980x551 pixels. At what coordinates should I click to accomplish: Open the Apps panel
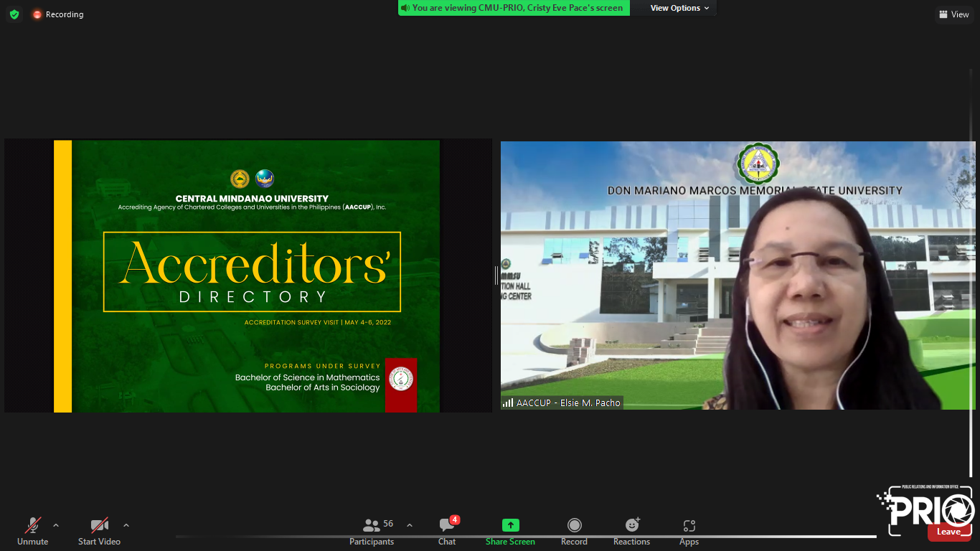pos(689,532)
